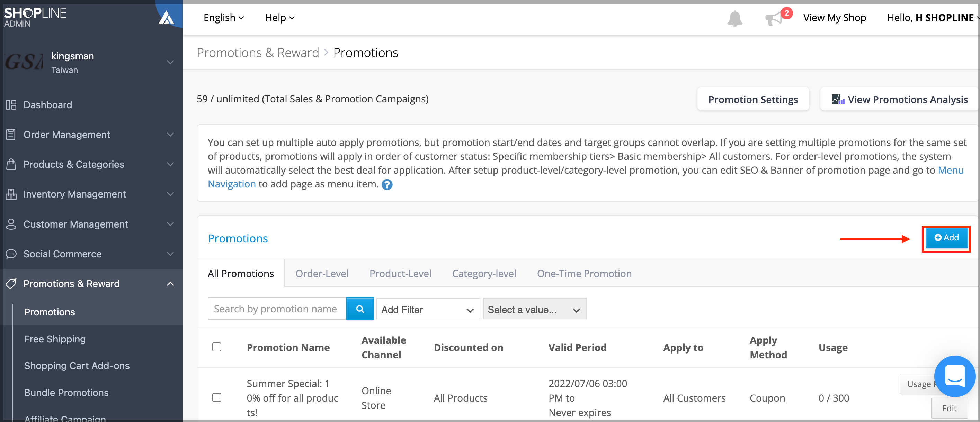Click the Available Channel column header

[x=383, y=348]
